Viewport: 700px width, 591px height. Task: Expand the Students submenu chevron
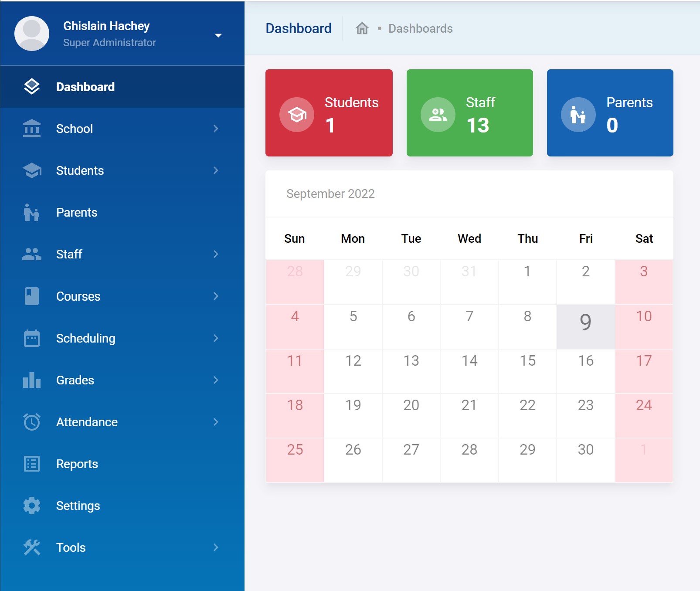(216, 170)
